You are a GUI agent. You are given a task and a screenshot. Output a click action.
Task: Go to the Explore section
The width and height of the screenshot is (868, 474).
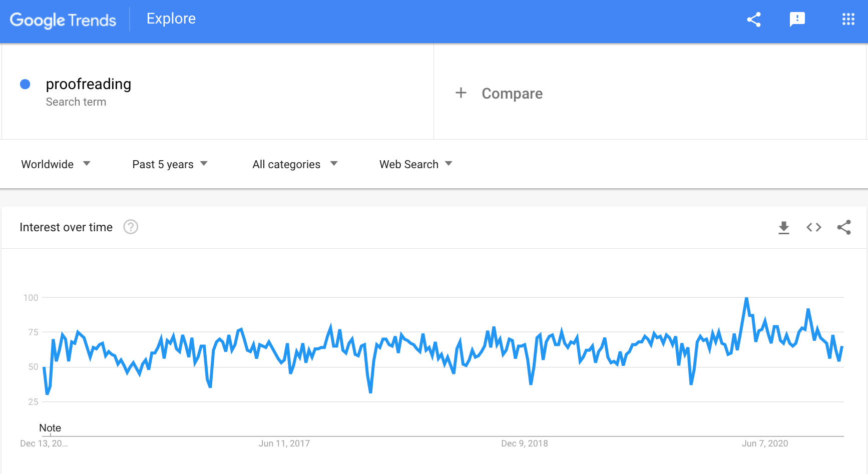point(171,19)
